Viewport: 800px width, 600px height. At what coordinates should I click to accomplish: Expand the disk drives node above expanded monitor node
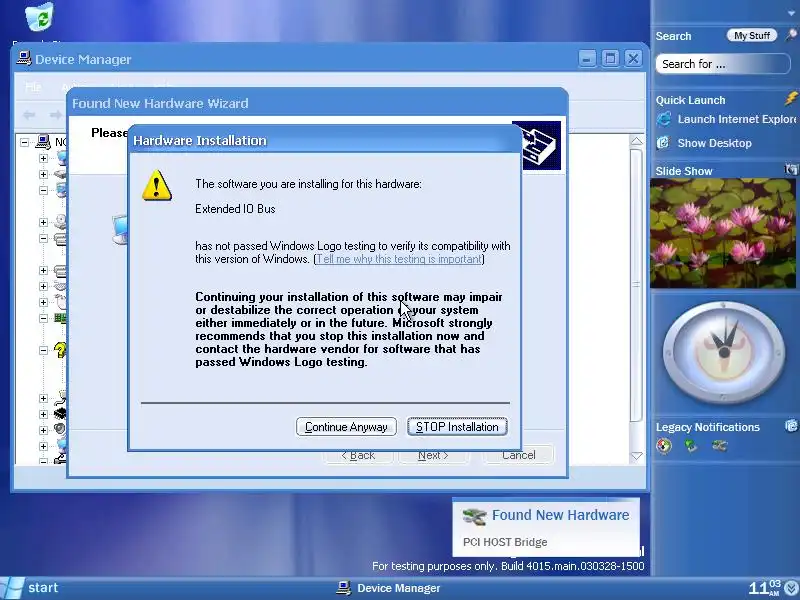point(43,174)
